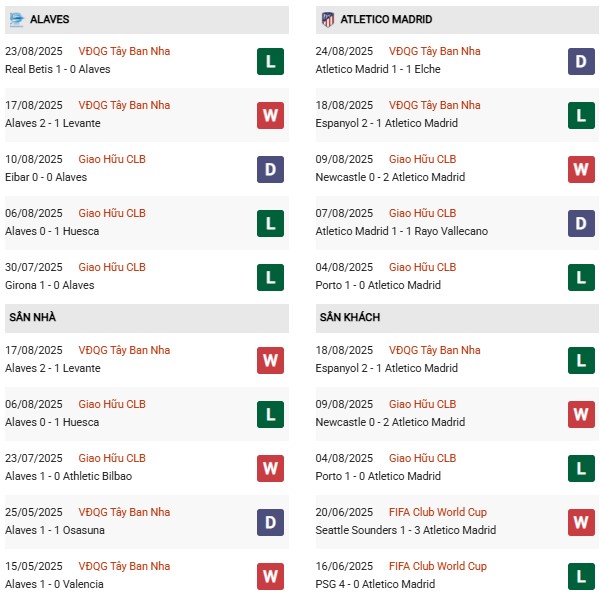Open Giao Hữu CLB link dated 30/07/2025
This screenshot has height=595, width=600.
tap(112, 267)
